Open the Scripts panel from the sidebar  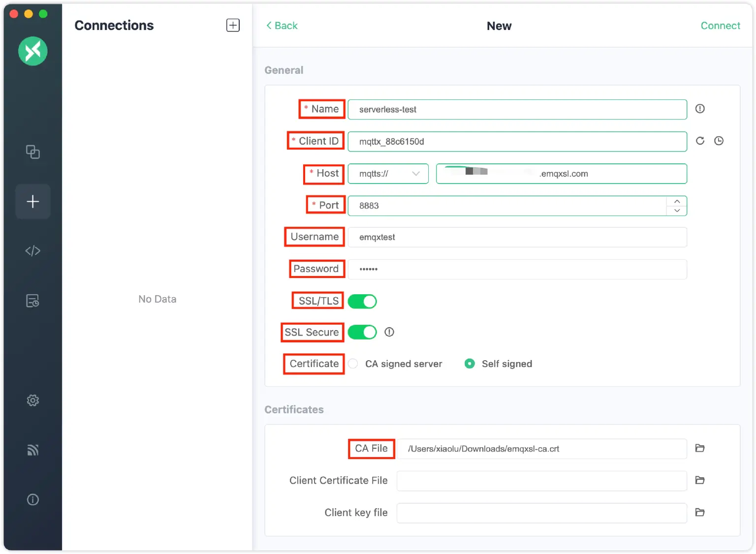pyautogui.click(x=32, y=250)
